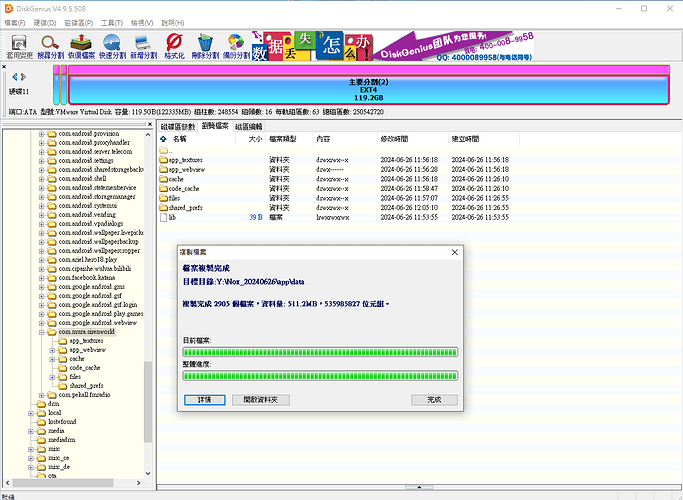The height and width of the screenshot is (500, 683).
Task: Switch to the 磁碟區參數 tab
Action: coord(178,127)
